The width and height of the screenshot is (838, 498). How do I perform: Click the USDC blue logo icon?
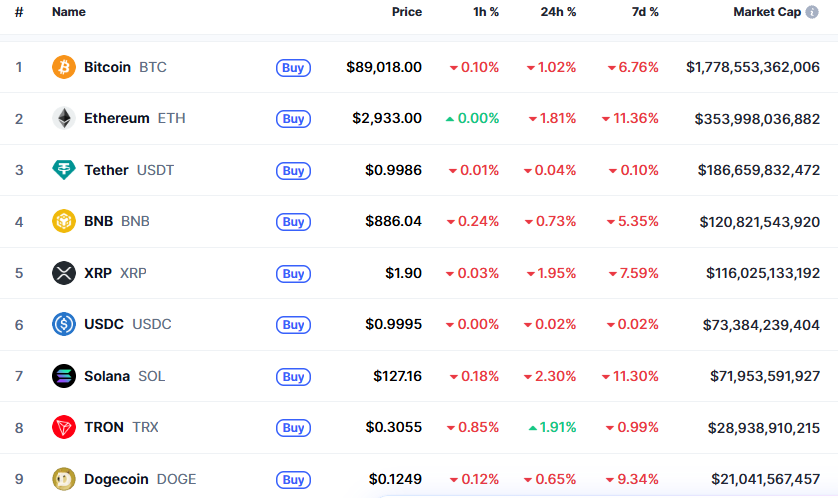tap(64, 325)
